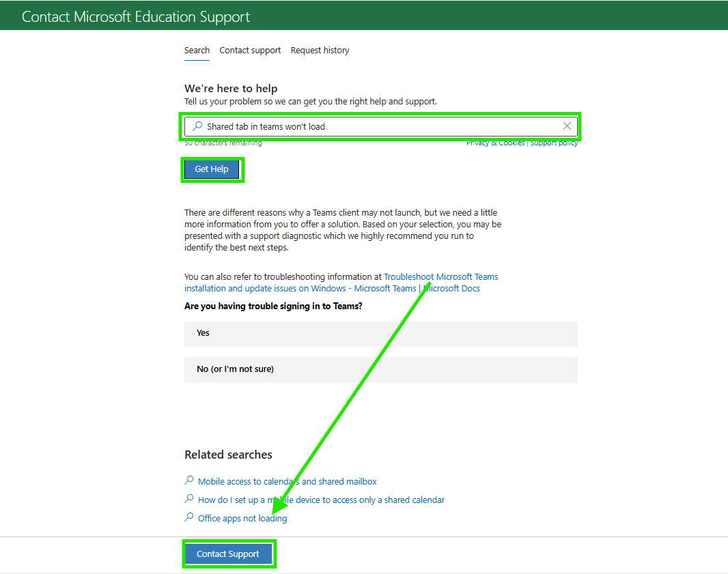
Task: Open the Troubleshoot Microsoft Teams installation link
Action: click(341, 283)
